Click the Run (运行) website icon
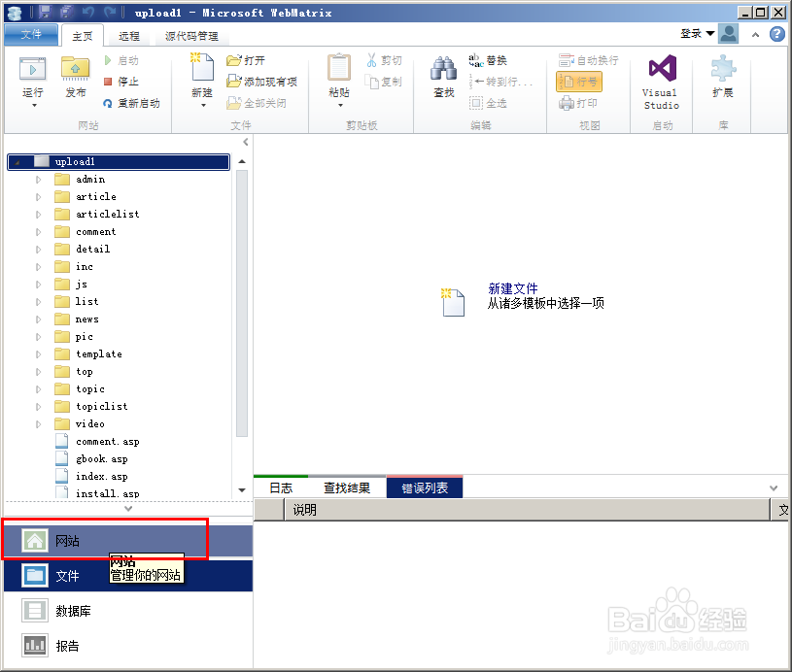The width and height of the screenshot is (792, 672). 32,69
